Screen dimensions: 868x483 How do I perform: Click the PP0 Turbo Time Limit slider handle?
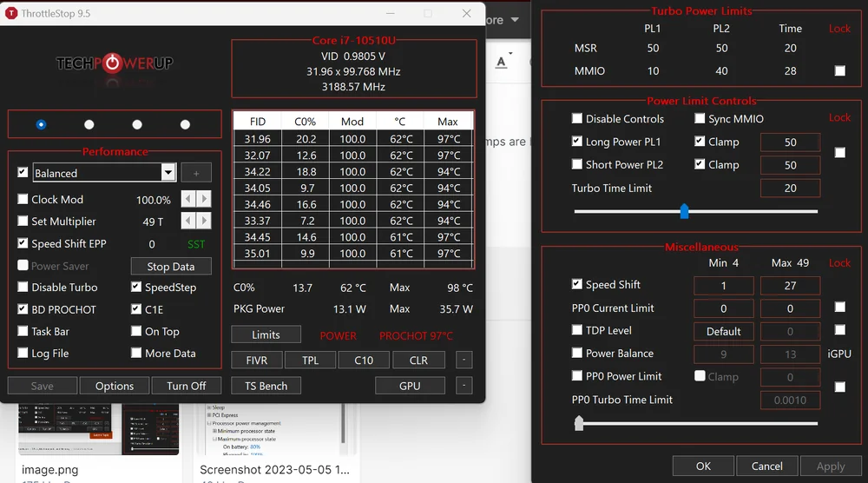pos(579,423)
